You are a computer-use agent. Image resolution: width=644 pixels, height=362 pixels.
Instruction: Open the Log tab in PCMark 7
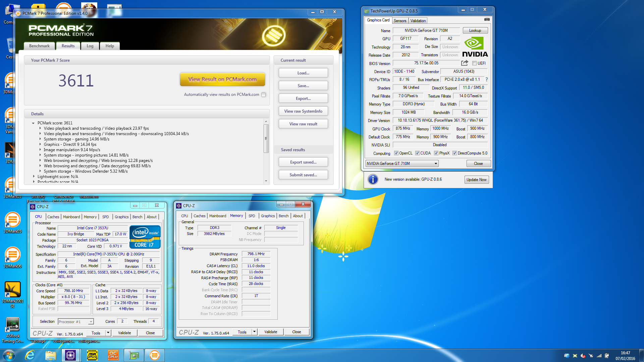pos(90,46)
